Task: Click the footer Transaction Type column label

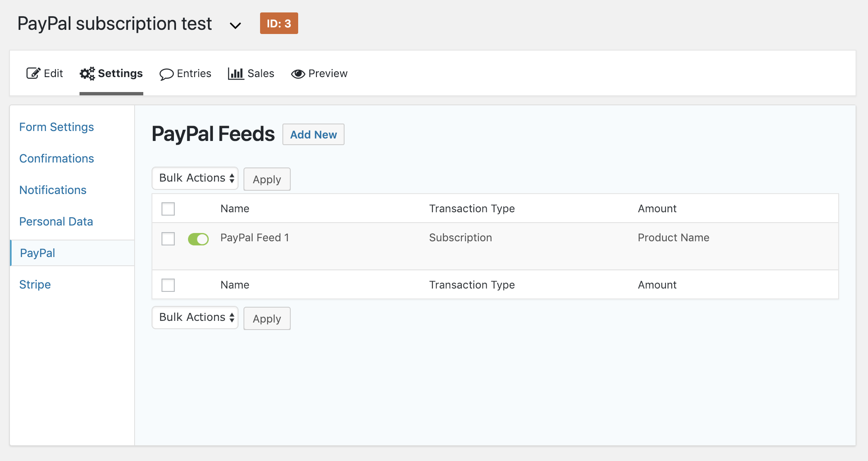Action: tap(472, 285)
